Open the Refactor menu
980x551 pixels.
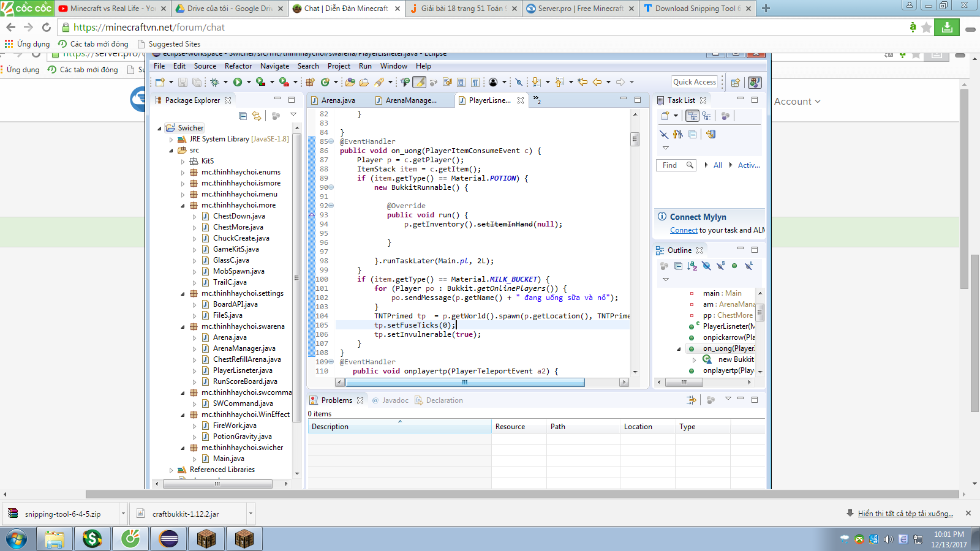pos(238,66)
